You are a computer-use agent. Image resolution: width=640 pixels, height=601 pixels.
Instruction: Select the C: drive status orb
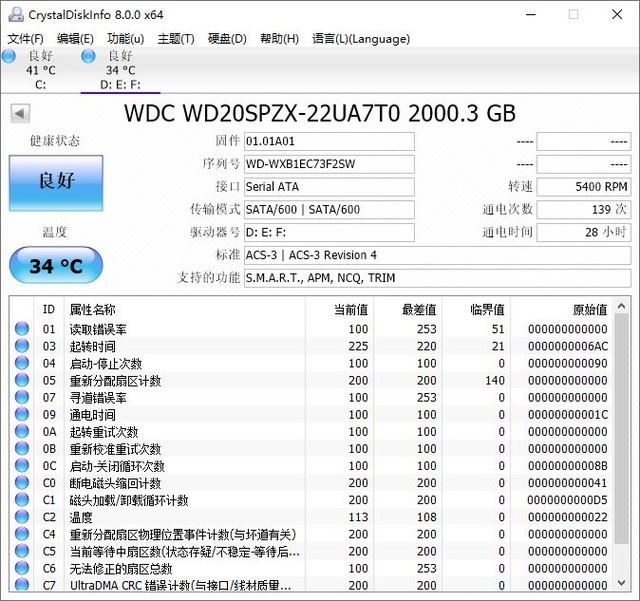(x=9, y=56)
